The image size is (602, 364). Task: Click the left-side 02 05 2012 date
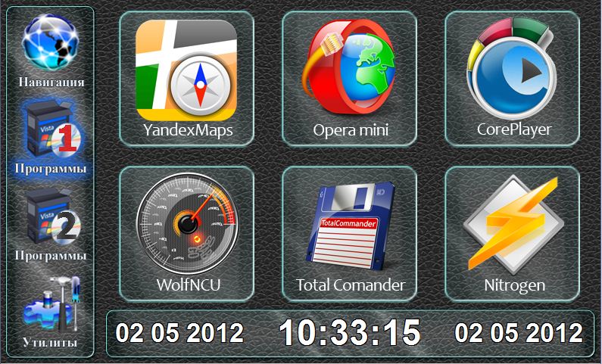pyautogui.click(x=179, y=333)
